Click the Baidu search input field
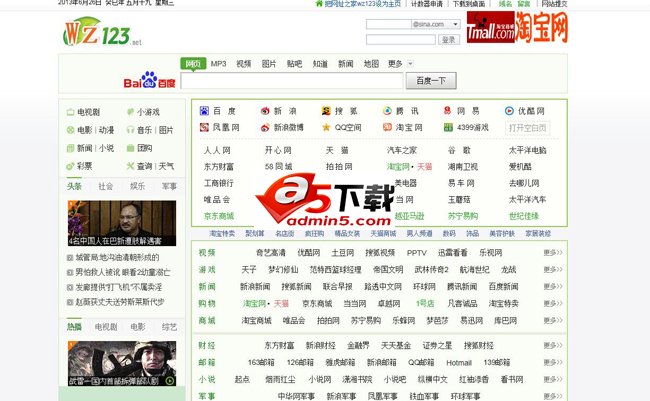Viewport: 650px width, 401px height. [292, 80]
